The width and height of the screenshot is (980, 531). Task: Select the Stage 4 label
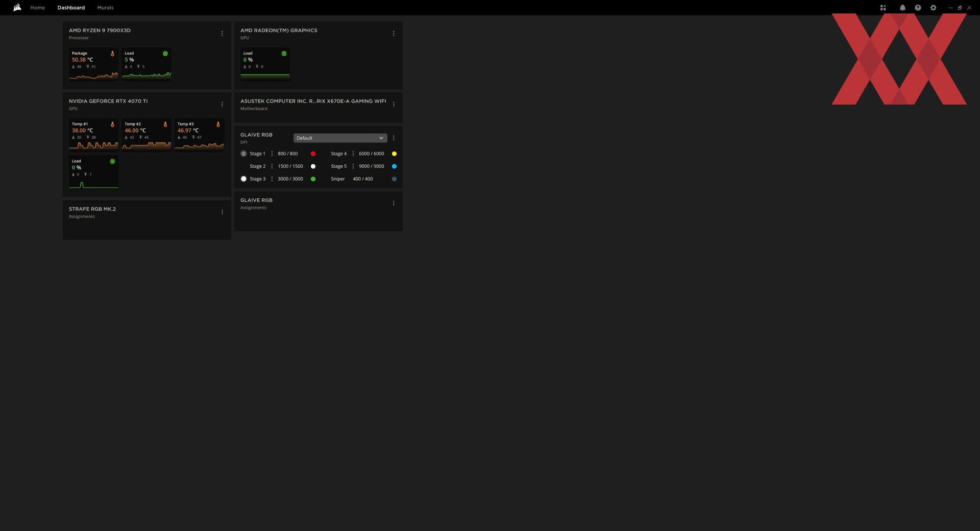click(338, 154)
